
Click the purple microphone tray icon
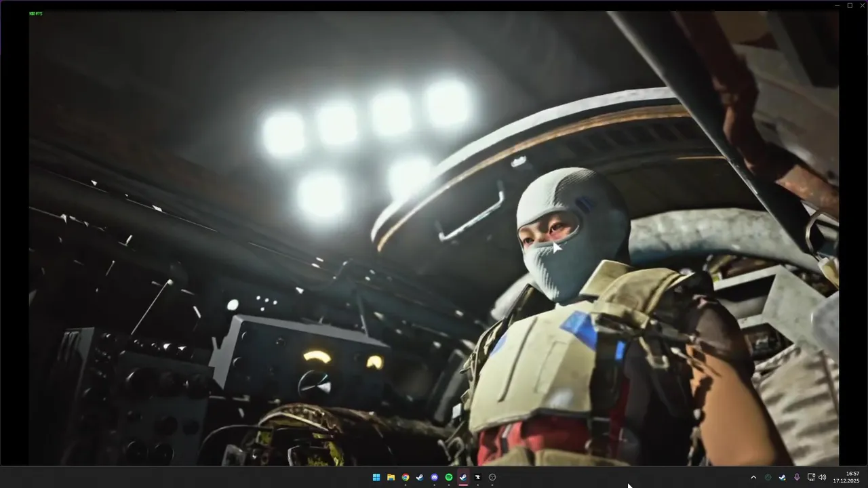797,477
